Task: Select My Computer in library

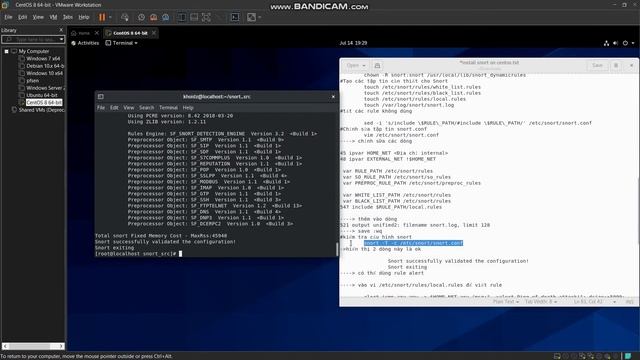Action: coord(33,51)
